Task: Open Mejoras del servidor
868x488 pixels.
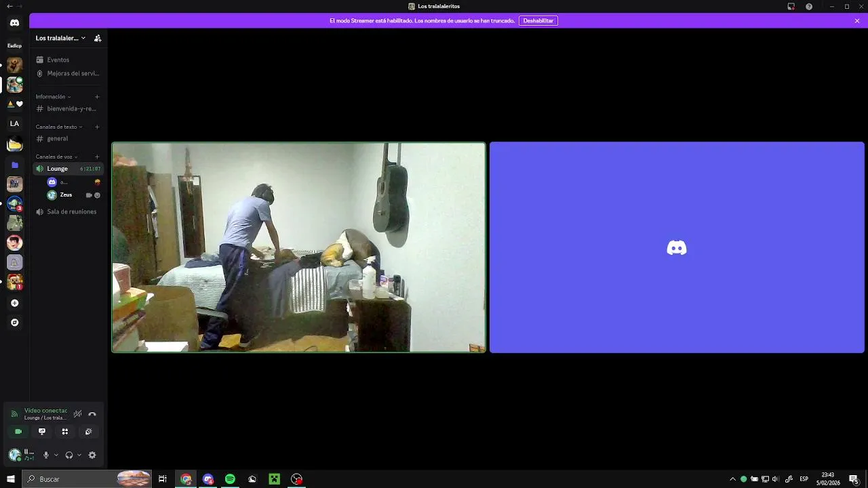Action: click(68, 73)
